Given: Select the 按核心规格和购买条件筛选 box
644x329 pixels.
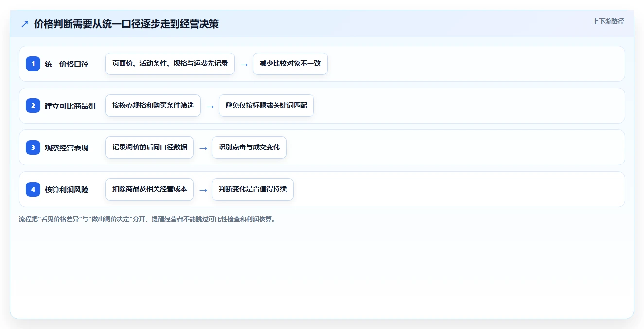Looking at the screenshot, I should [153, 106].
